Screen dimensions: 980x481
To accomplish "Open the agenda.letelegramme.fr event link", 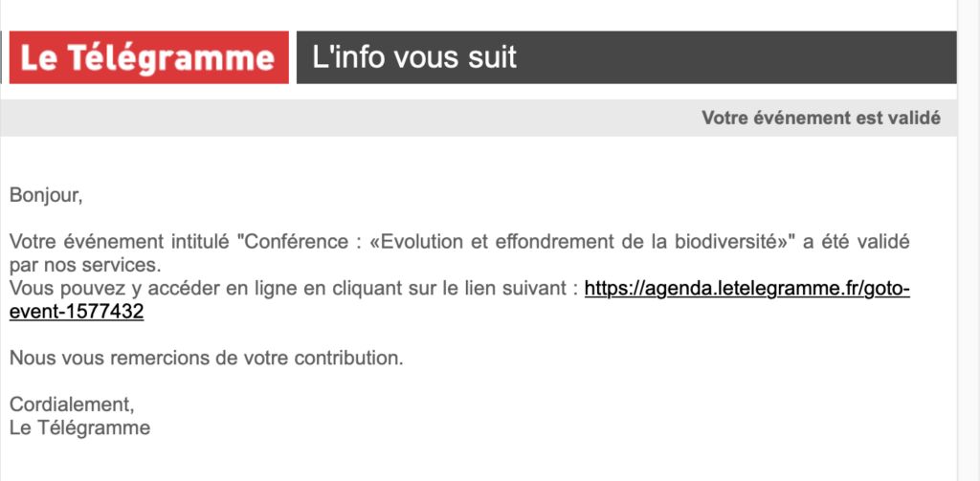I will 746,289.
